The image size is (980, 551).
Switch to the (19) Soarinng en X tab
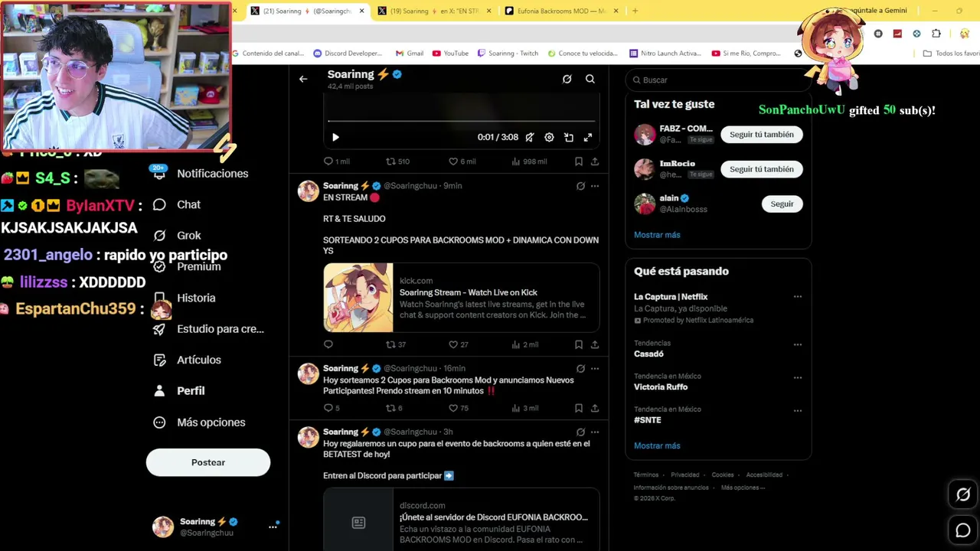434,11
